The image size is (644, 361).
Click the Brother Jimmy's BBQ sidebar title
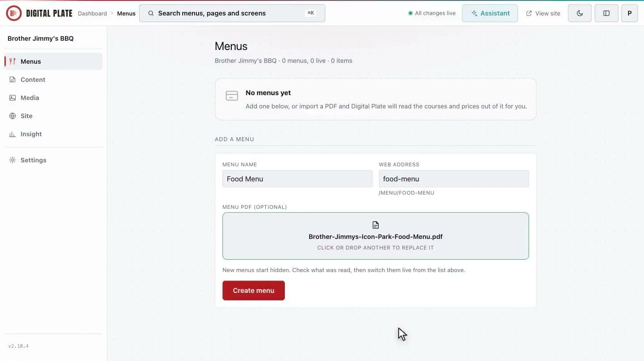tap(41, 38)
